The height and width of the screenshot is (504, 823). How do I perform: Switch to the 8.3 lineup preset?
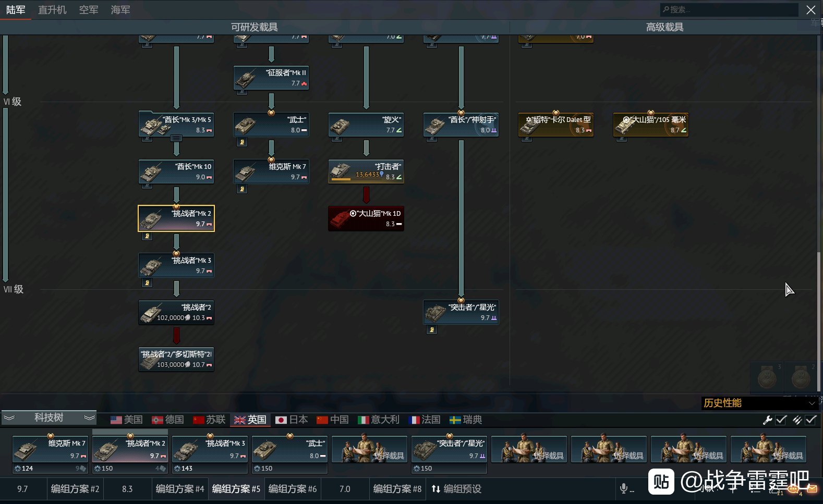point(127,489)
